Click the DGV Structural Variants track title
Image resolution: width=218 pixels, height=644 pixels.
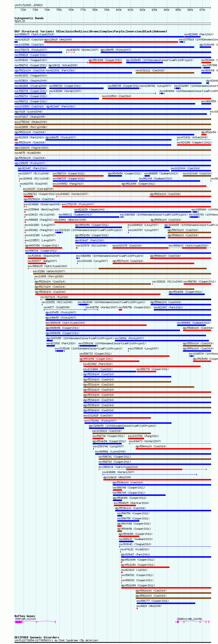[x=91, y=31]
